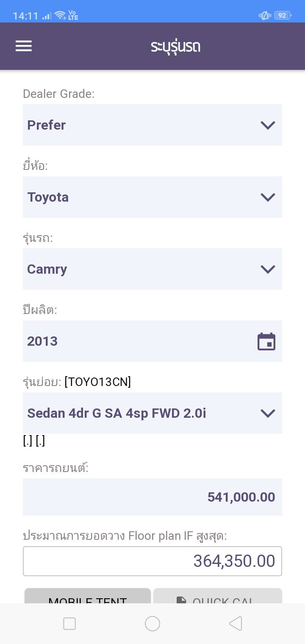This screenshot has height=644, width=305.
Task: Tap the Android back navigation button
Action: point(236,624)
